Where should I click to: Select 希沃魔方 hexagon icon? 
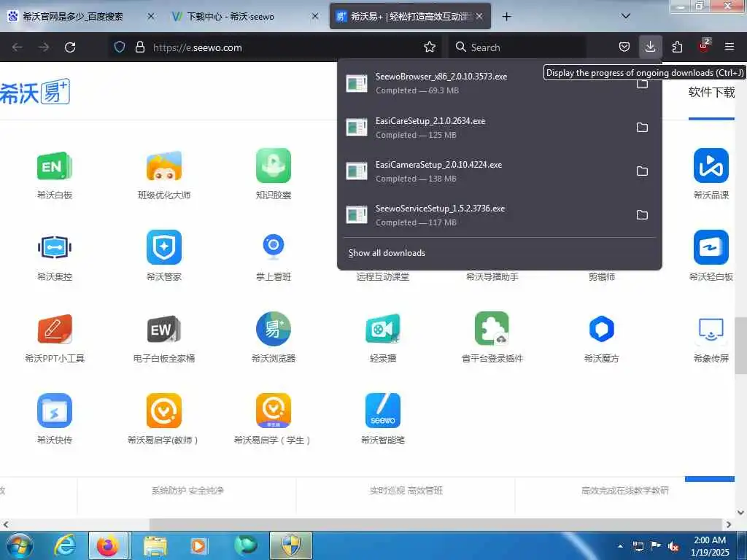[602, 329]
